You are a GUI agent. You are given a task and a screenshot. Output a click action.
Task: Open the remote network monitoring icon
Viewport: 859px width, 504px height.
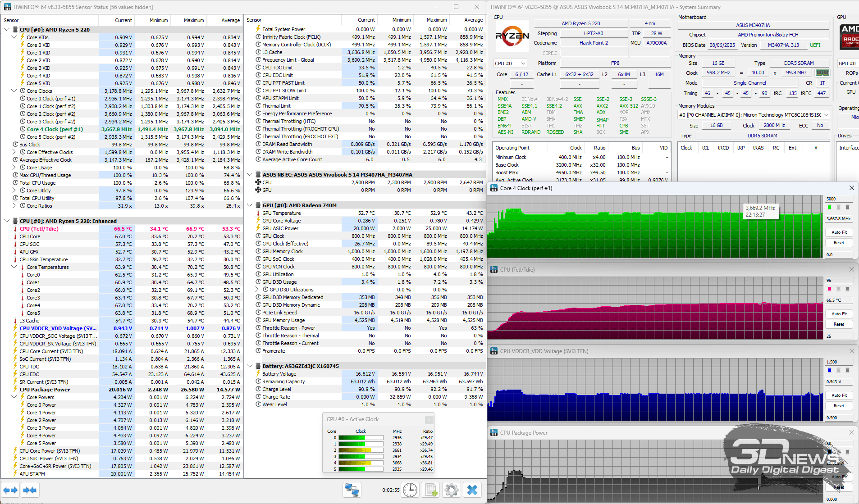point(352,490)
